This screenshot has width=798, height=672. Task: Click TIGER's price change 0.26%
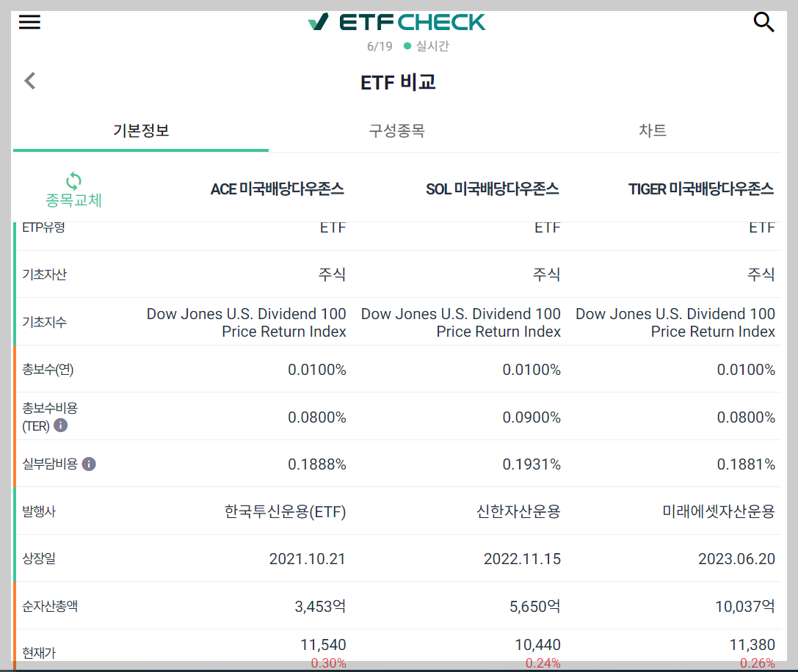758,663
